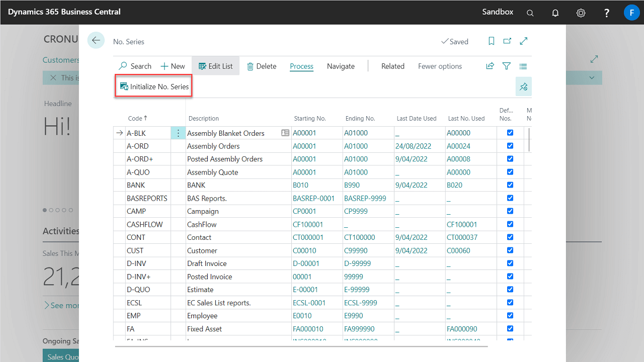Expand the No. Series page to full width
This screenshot has width=644, height=362.
click(x=524, y=41)
